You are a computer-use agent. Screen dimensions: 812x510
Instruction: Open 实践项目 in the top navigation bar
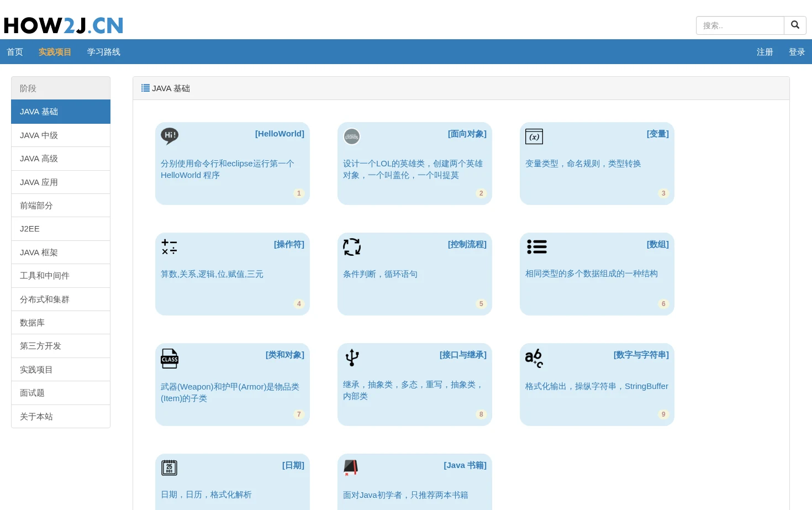point(55,52)
